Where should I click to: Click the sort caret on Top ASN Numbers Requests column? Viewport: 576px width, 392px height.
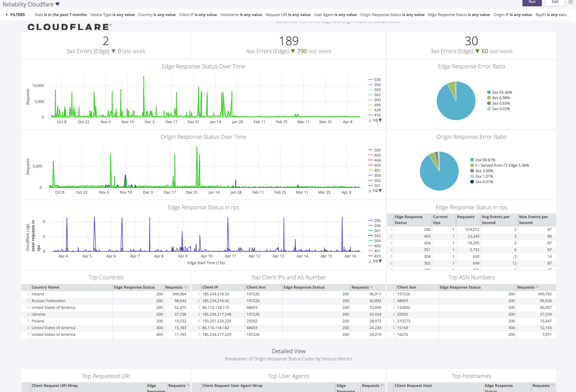click(x=537, y=287)
